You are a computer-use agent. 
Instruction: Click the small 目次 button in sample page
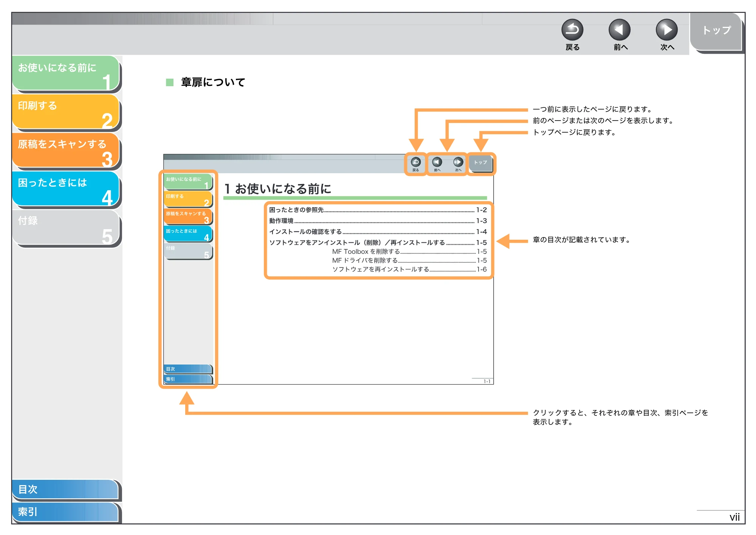pyautogui.click(x=188, y=369)
